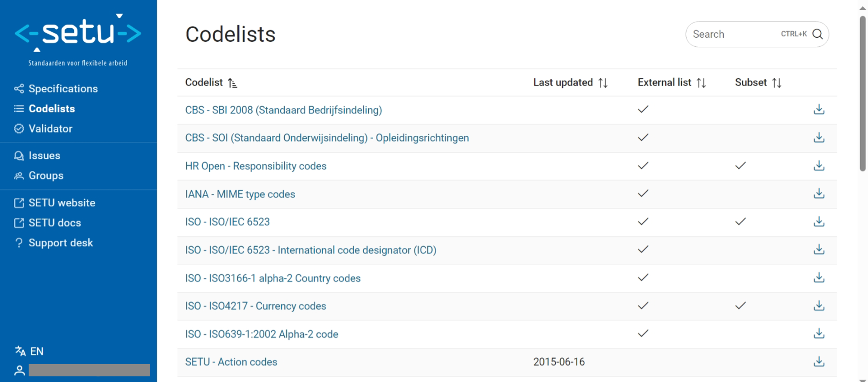Image resolution: width=868 pixels, height=382 pixels.
Task: Click the Codelist column header text
Action: pos(204,82)
